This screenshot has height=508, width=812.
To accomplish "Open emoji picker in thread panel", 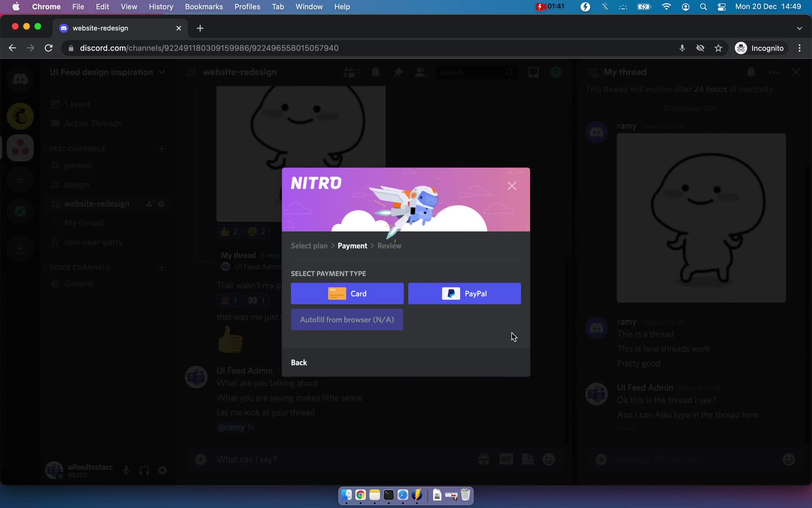I will tap(789, 459).
